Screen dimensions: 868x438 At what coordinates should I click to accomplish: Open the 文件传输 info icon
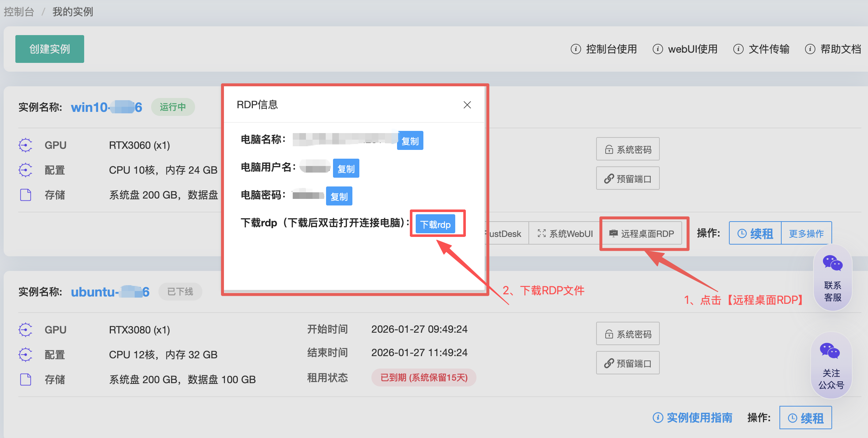(738, 49)
